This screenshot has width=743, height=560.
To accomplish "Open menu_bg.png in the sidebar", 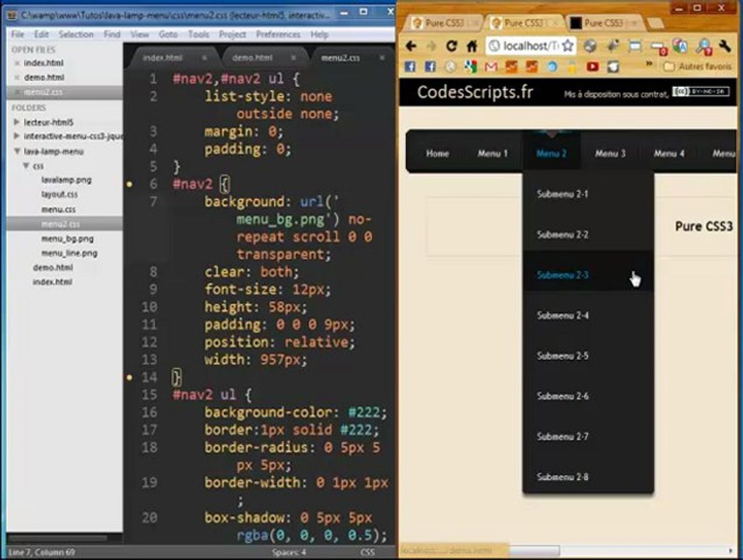I will (x=67, y=239).
